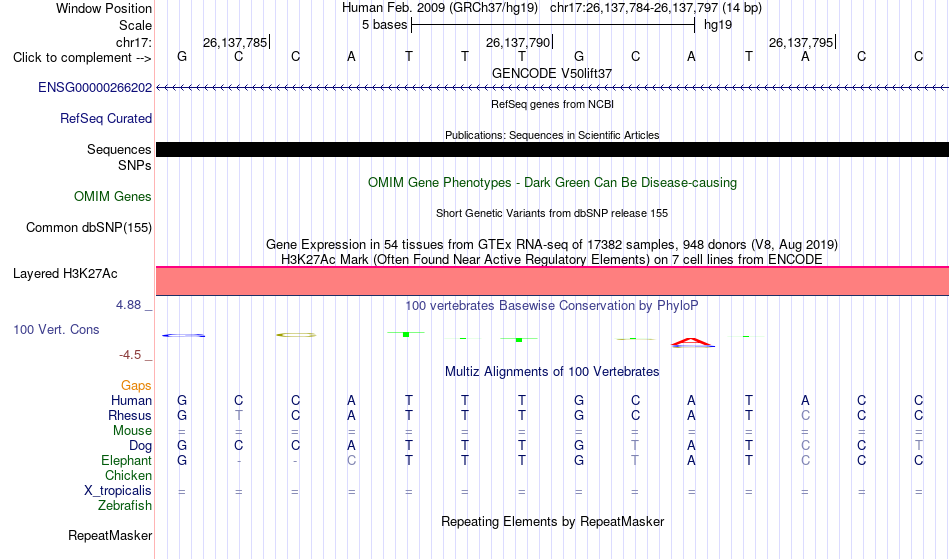Viewport: 950px width, 559px height.
Task: Click the 26,137,785 position marker
Action: pyautogui.click(x=236, y=42)
